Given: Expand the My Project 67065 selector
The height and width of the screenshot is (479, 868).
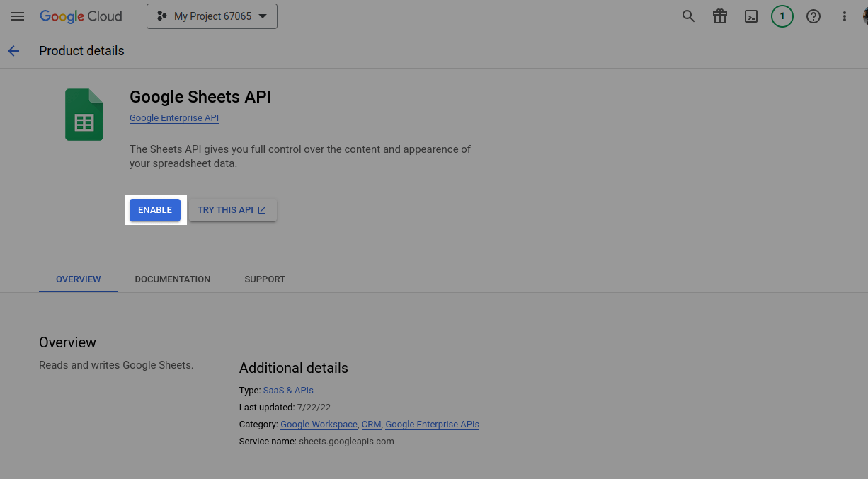Looking at the screenshot, I should click(x=212, y=16).
